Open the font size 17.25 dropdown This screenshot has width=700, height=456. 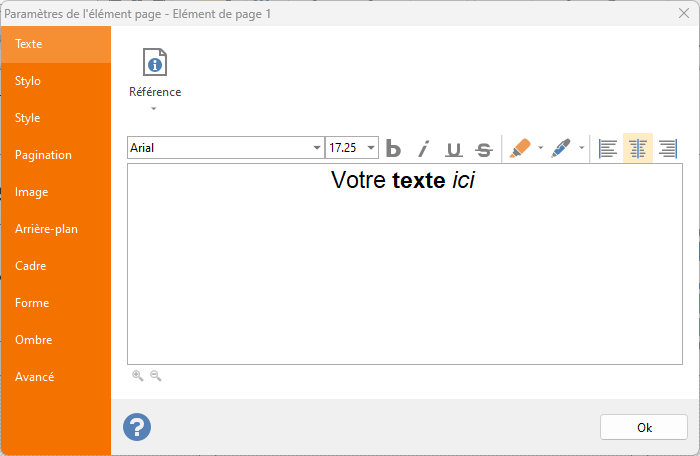point(371,148)
